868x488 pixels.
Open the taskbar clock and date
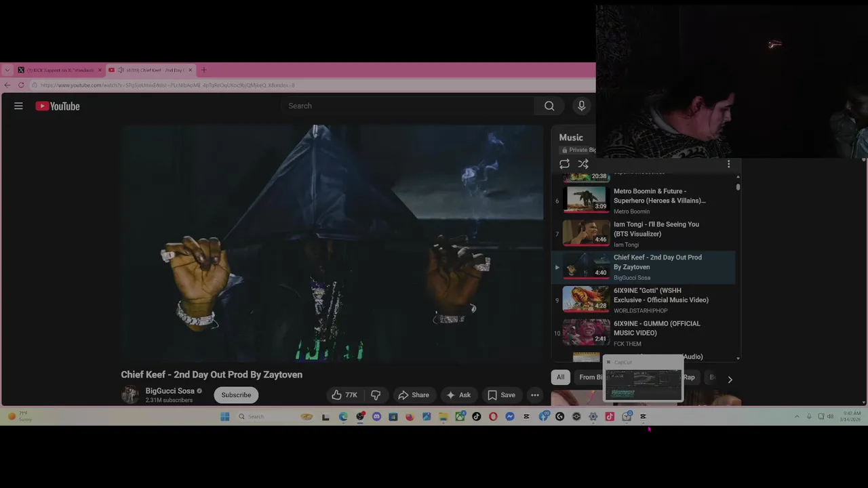pos(852,416)
